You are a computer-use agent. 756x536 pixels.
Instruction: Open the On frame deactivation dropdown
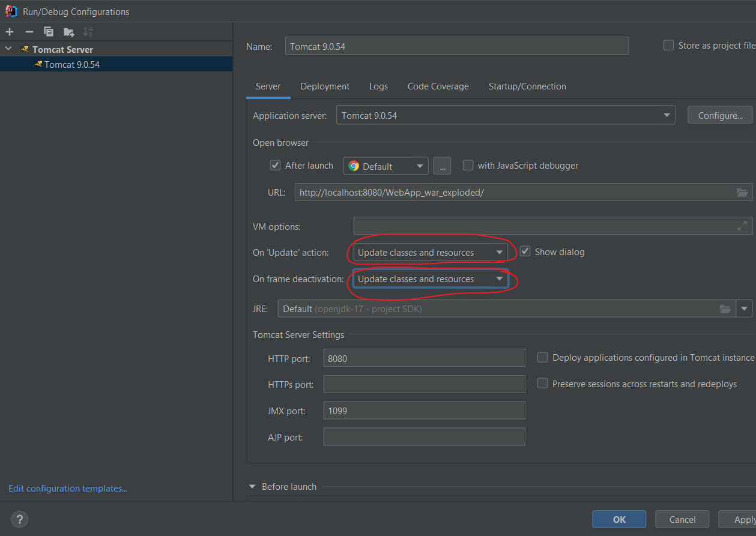coord(430,279)
